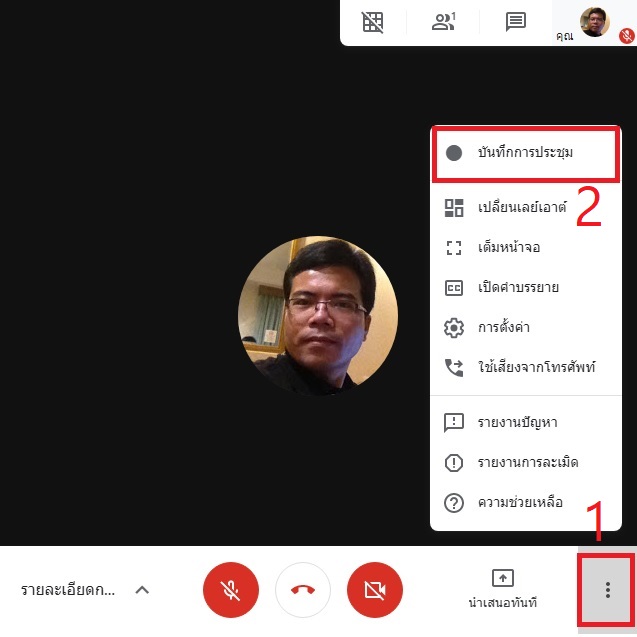
Task: Expand the meeting details chevron
Action: tap(142, 590)
